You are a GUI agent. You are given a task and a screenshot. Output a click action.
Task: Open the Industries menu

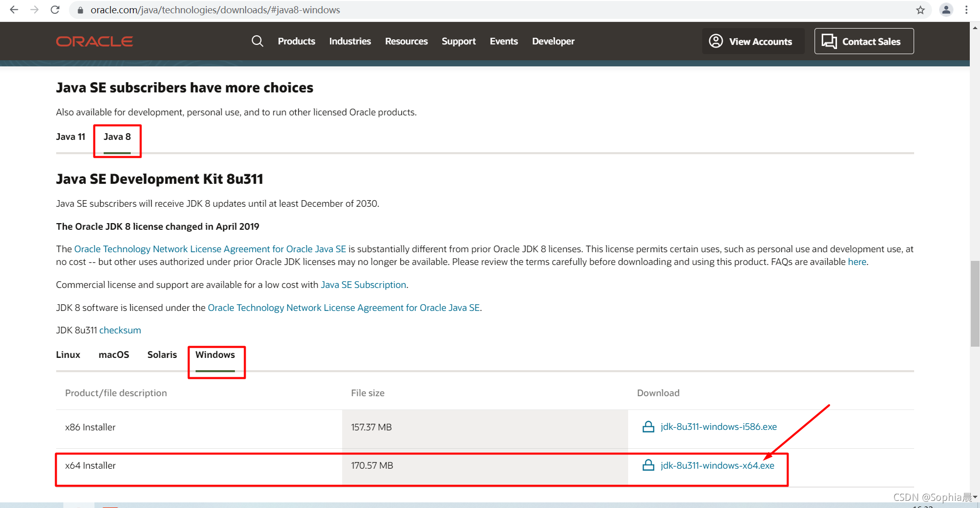click(x=350, y=41)
